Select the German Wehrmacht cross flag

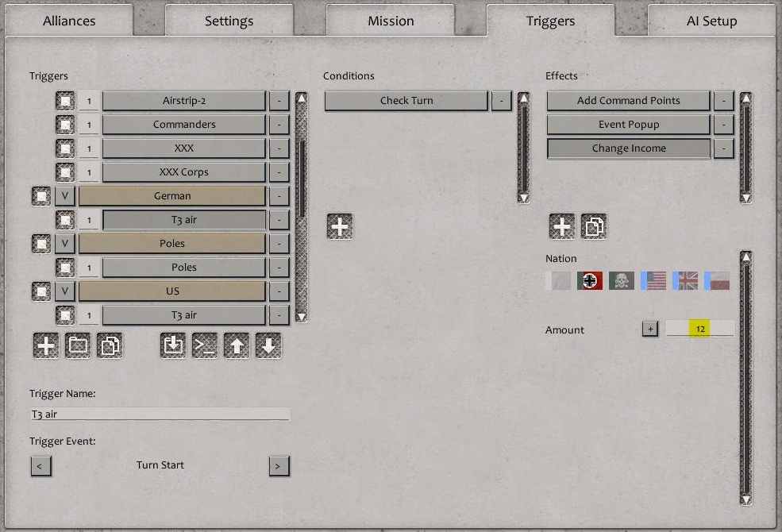click(x=590, y=281)
